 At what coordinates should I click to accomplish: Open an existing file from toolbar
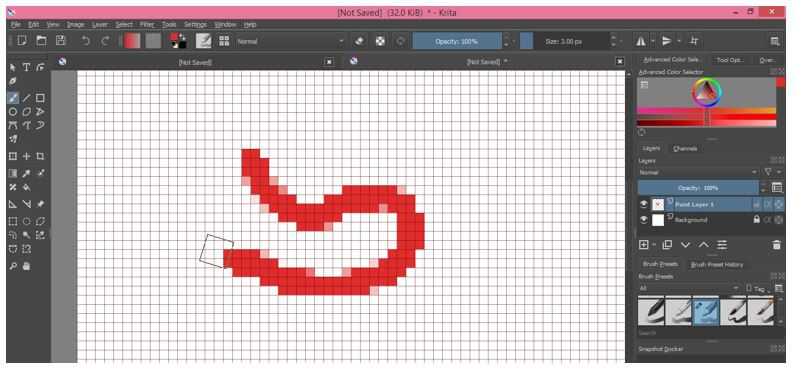coord(41,41)
